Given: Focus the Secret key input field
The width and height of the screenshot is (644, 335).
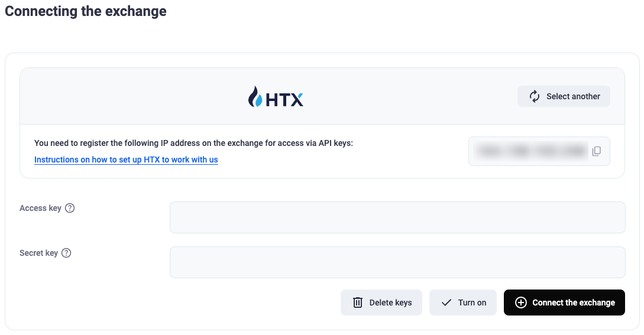Looking at the screenshot, I should (397, 262).
